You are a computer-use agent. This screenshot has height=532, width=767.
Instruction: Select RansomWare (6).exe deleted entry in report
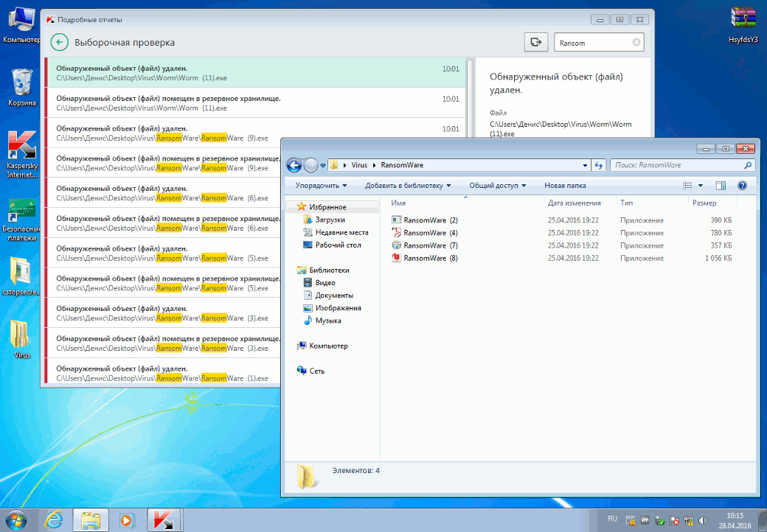(164, 193)
